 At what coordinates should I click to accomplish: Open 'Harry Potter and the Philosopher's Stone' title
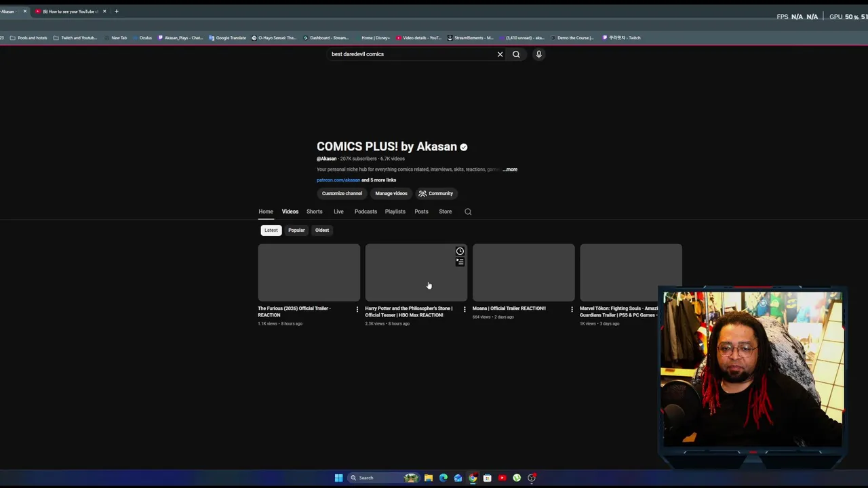[x=409, y=312]
